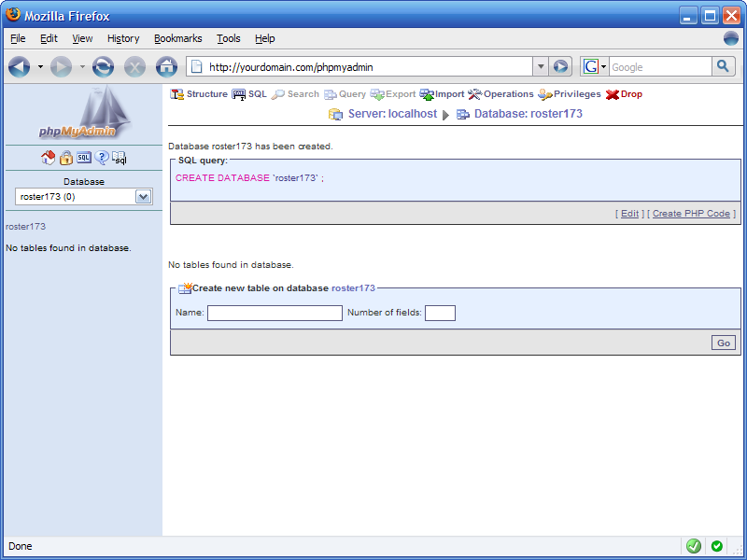This screenshot has width=747, height=560.
Task: Open the Structure tab
Action: coord(199,94)
